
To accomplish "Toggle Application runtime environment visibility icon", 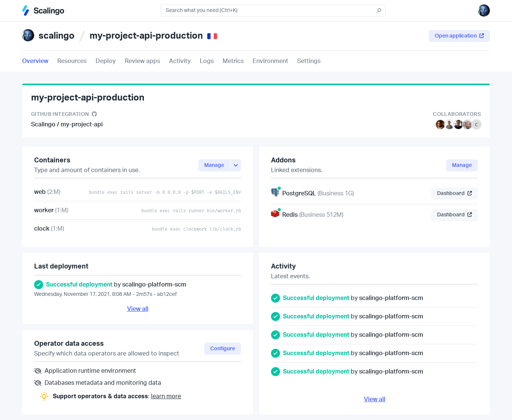I will (x=38, y=371).
